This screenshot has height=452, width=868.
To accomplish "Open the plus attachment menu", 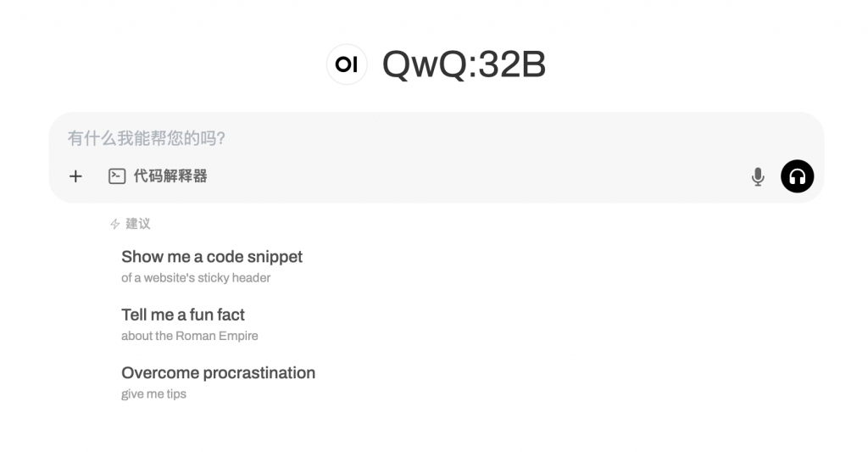I will click(75, 176).
